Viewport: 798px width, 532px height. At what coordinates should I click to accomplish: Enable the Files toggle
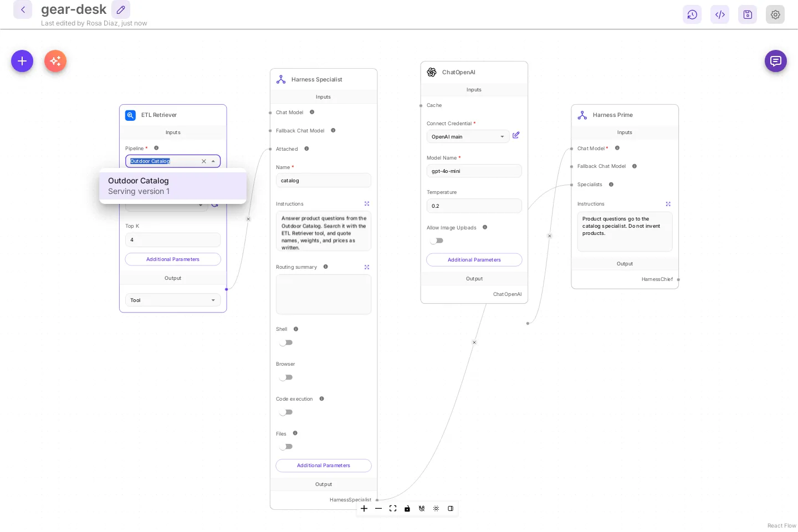click(286, 447)
